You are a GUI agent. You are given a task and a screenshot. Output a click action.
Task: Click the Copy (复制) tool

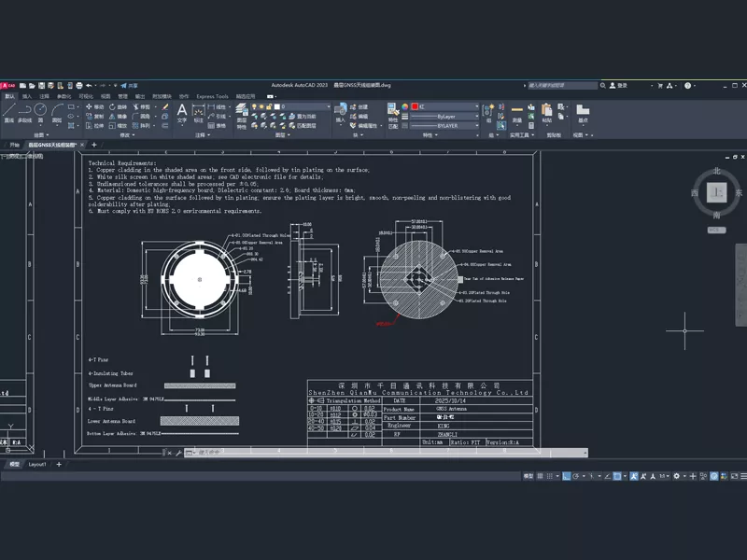[x=94, y=116]
